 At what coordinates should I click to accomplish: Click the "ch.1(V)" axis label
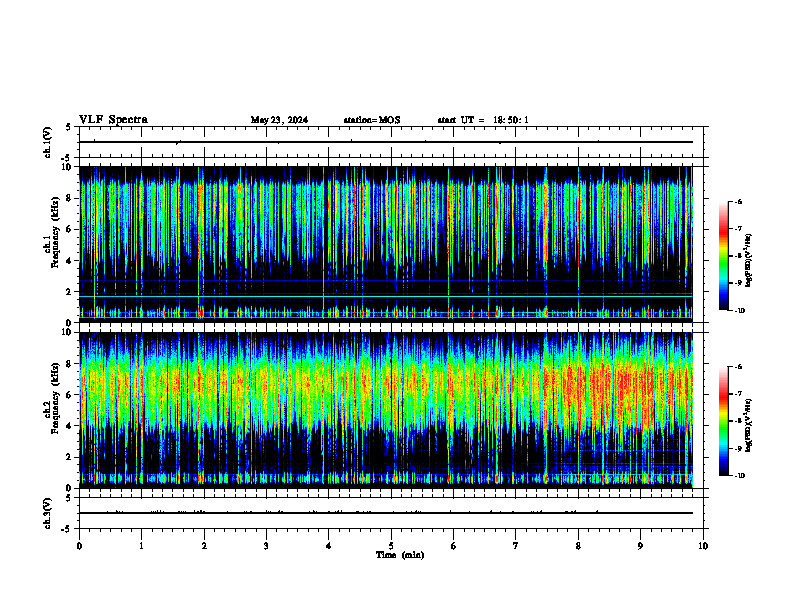click(x=47, y=142)
